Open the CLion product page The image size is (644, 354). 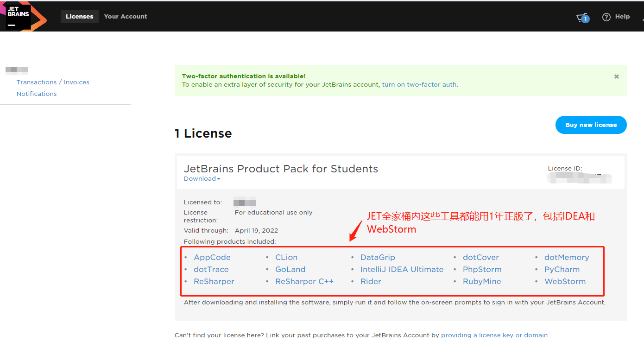coord(286,257)
